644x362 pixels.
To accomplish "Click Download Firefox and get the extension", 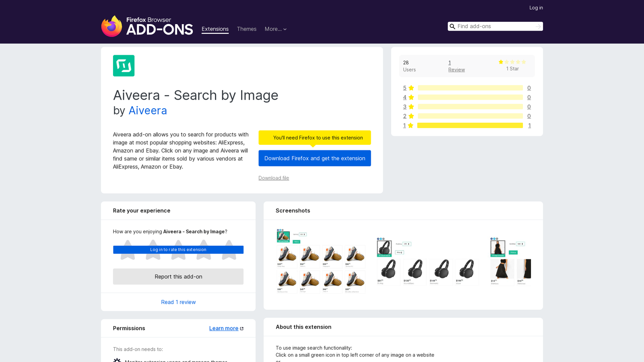I will point(315,158).
